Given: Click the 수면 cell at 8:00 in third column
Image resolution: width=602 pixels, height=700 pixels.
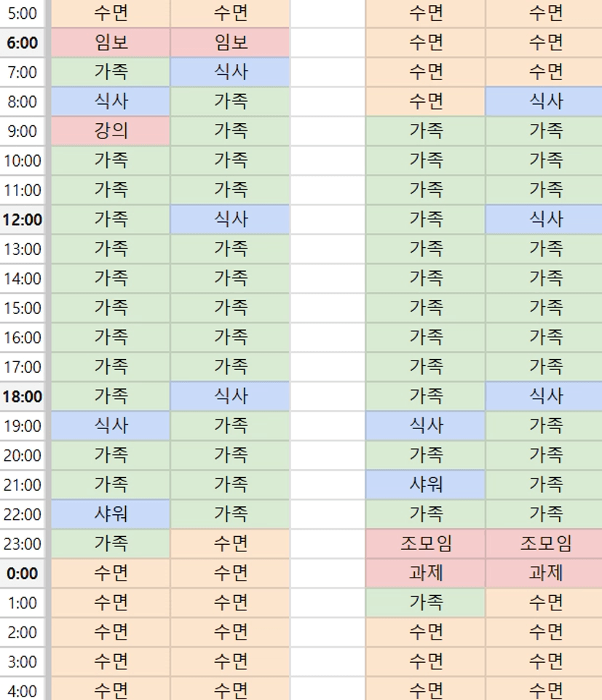Looking at the screenshot, I should [425, 102].
